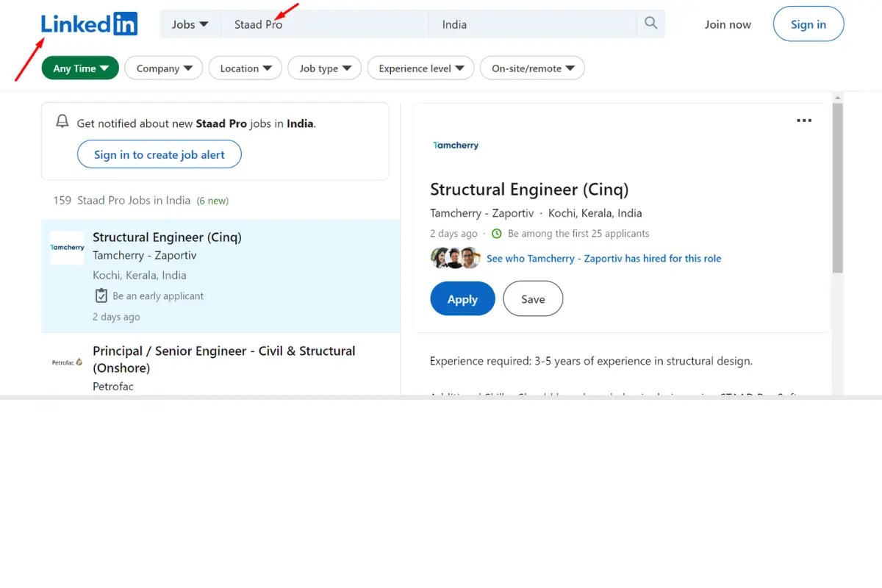Click the Experience required description text

591,361
